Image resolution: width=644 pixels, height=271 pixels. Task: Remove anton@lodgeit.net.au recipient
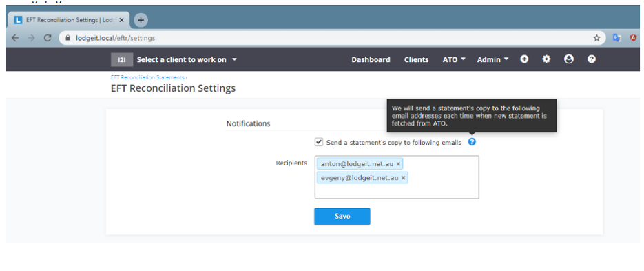coord(398,163)
